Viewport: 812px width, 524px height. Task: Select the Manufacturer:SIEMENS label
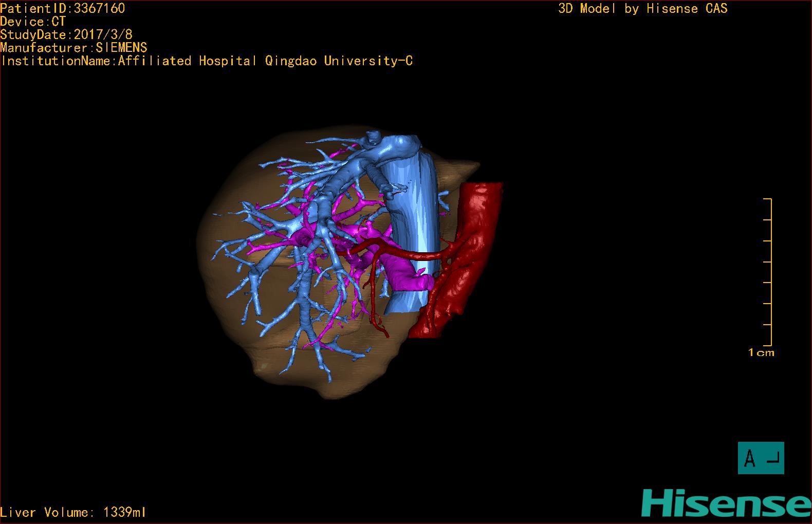(73, 48)
